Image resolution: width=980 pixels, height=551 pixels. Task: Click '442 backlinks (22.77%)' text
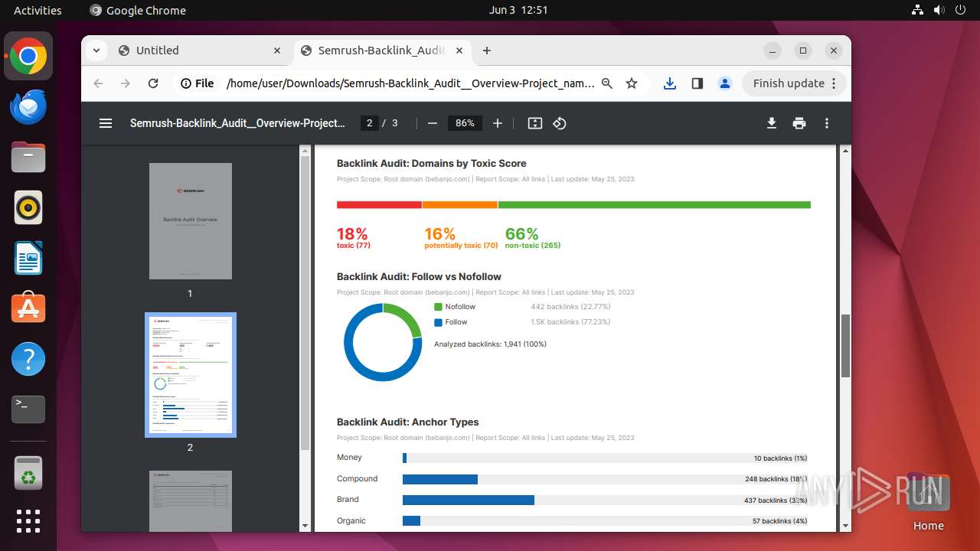click(570, 307)
